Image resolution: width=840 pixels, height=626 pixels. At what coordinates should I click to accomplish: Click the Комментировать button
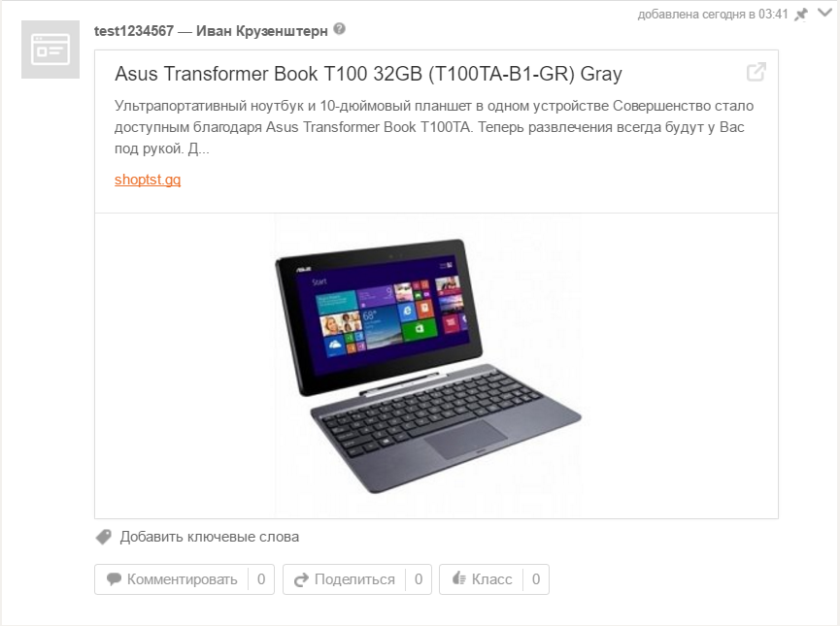[x=172, y=579]
